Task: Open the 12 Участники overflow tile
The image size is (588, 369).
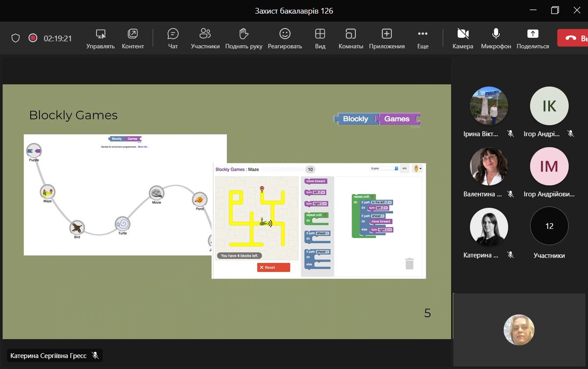Action: point(549,226)
